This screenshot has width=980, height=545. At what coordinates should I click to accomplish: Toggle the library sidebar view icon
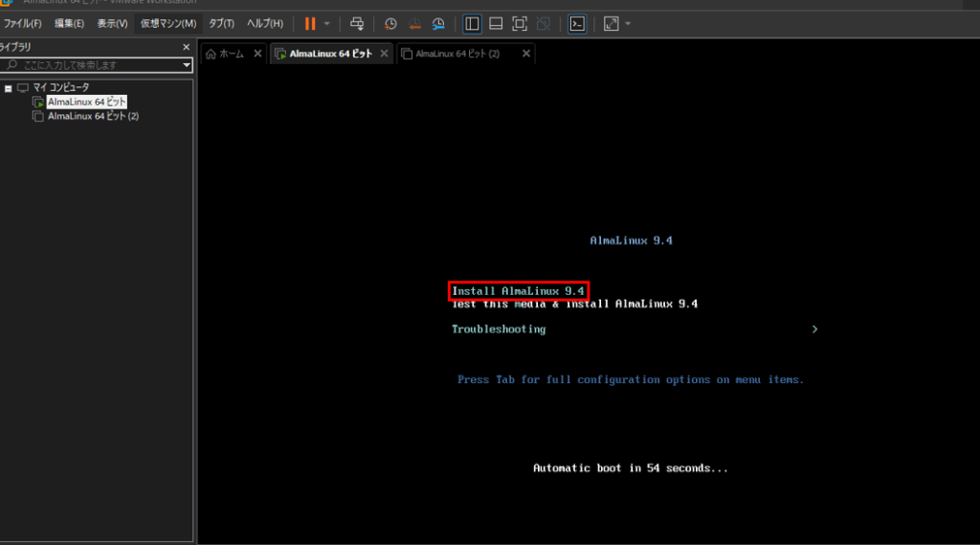click(472, 23)
